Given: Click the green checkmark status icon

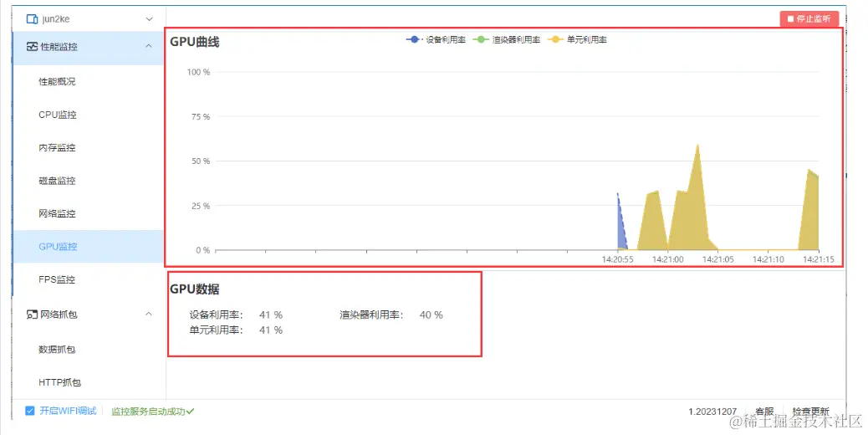Looking at the screenshot, I should click(191, 412).
